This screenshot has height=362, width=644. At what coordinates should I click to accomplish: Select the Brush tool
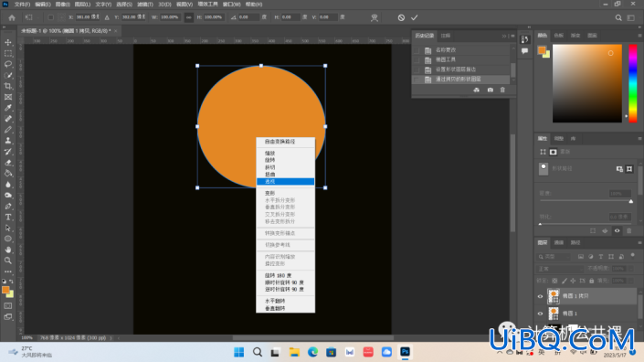8,130
